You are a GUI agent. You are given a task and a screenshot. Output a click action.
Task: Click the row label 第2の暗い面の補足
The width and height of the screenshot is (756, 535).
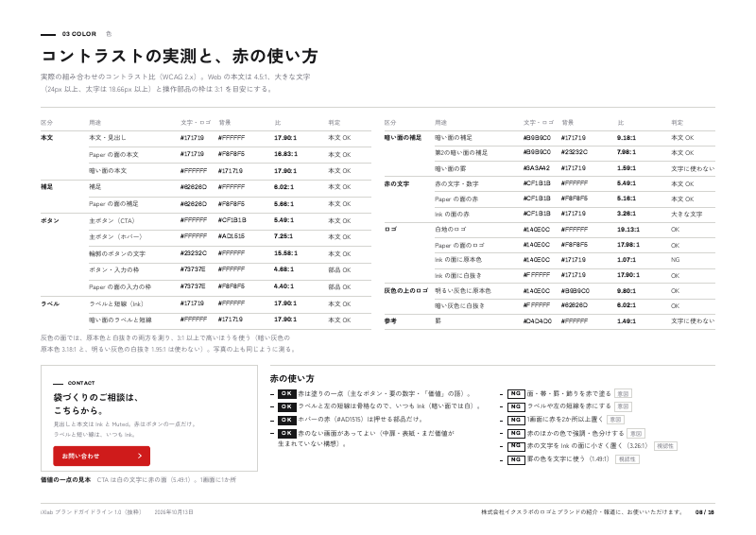[461, 152]
